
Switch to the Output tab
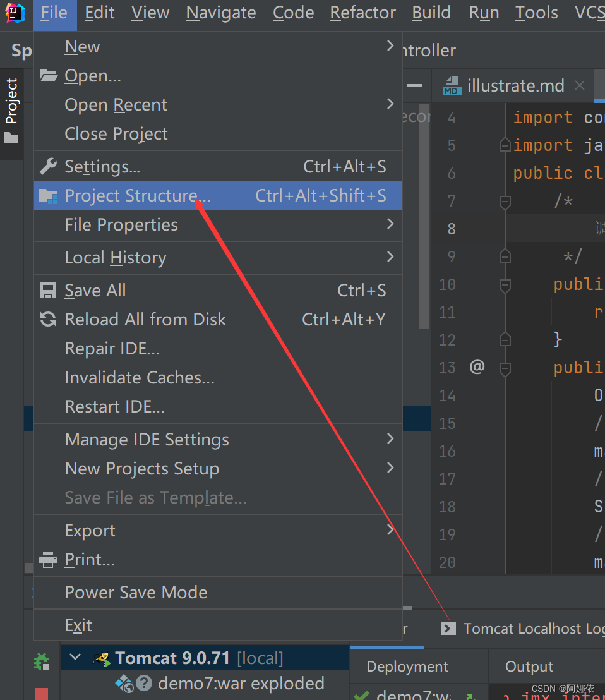coord(529,667)
